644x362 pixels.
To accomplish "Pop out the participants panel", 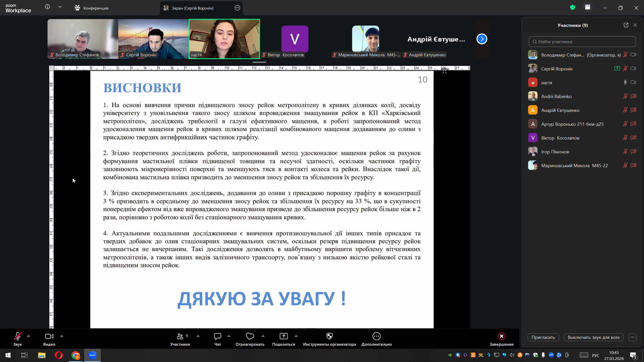I will pos(626,25).
